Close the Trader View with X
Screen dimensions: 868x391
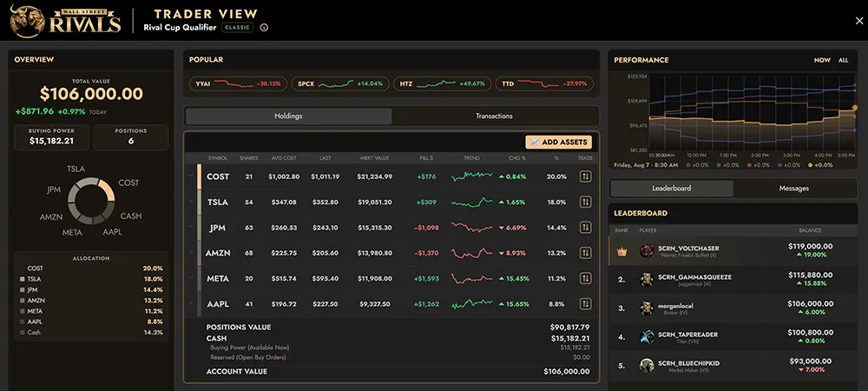tap(859, 21)
